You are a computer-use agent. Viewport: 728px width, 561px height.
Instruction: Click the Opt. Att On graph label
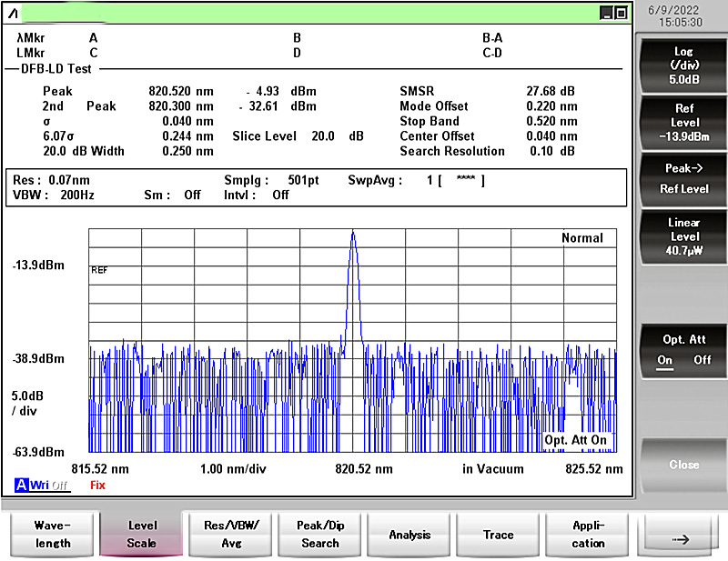pyautogui.click(x=575, y=440)
